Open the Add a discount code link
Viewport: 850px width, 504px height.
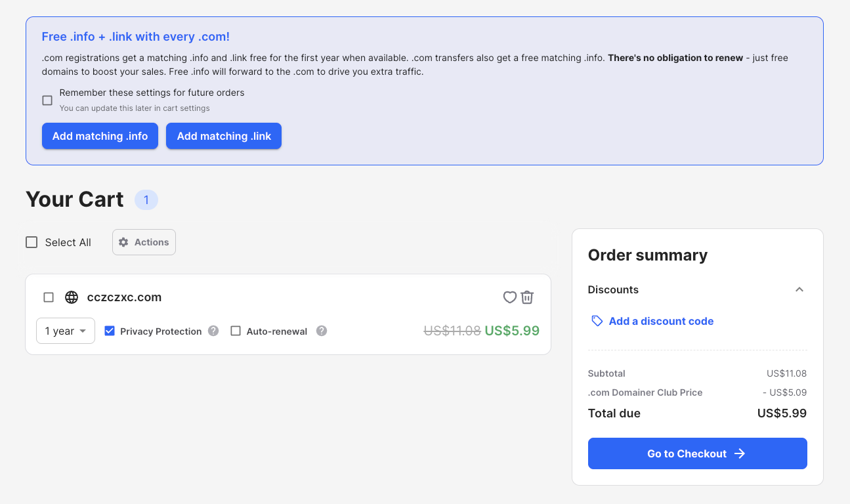pyautogui.click(x=661, y=321)
